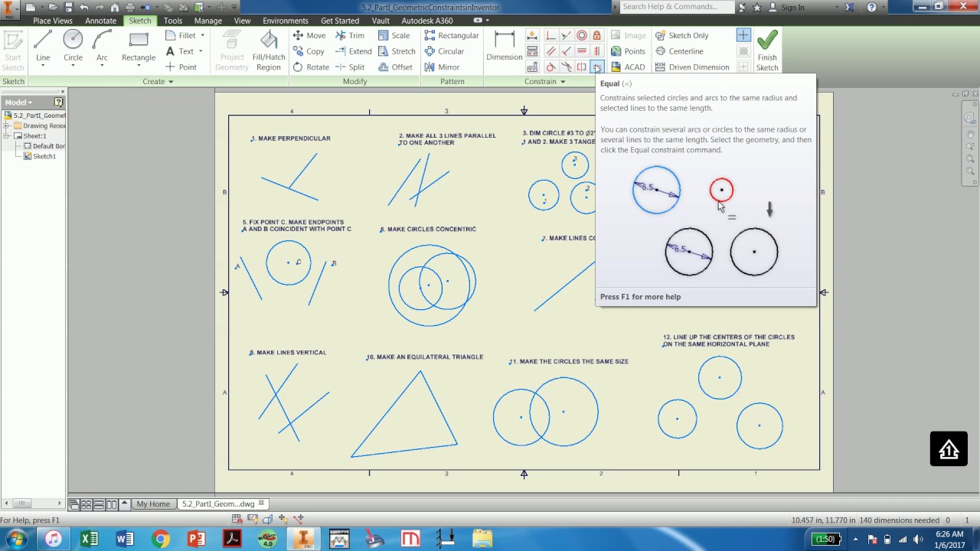
Task: Toggle the Driven Dimension option
Action: pos(692,67)
